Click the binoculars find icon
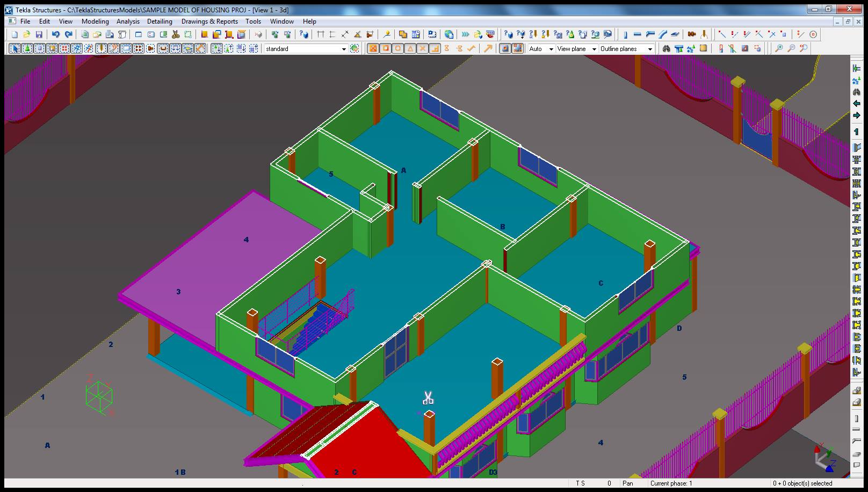The image size is (868, 492). [666, 48]
